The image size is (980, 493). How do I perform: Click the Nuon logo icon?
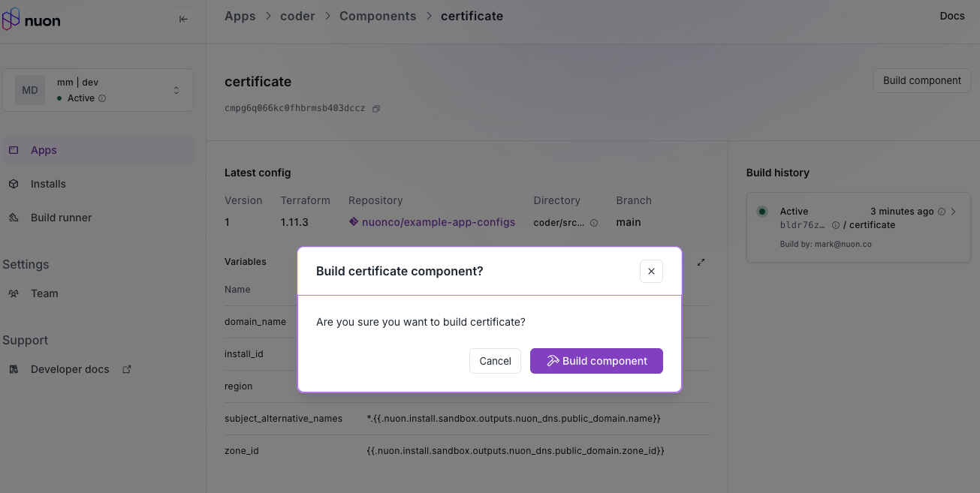[x=11, y=20]
